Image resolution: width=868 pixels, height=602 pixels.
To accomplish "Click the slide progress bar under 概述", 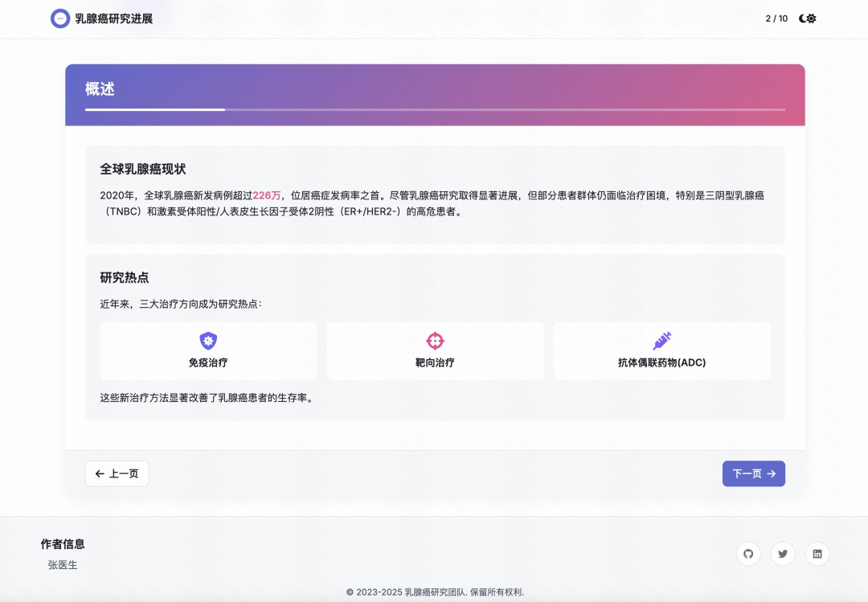I will click(x=435, y=109).
